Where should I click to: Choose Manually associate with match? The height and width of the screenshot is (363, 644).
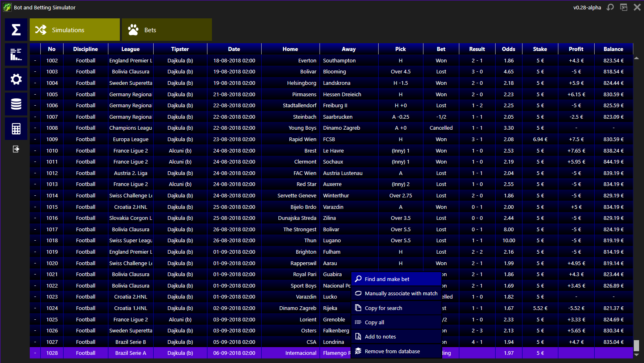(397, 293)
